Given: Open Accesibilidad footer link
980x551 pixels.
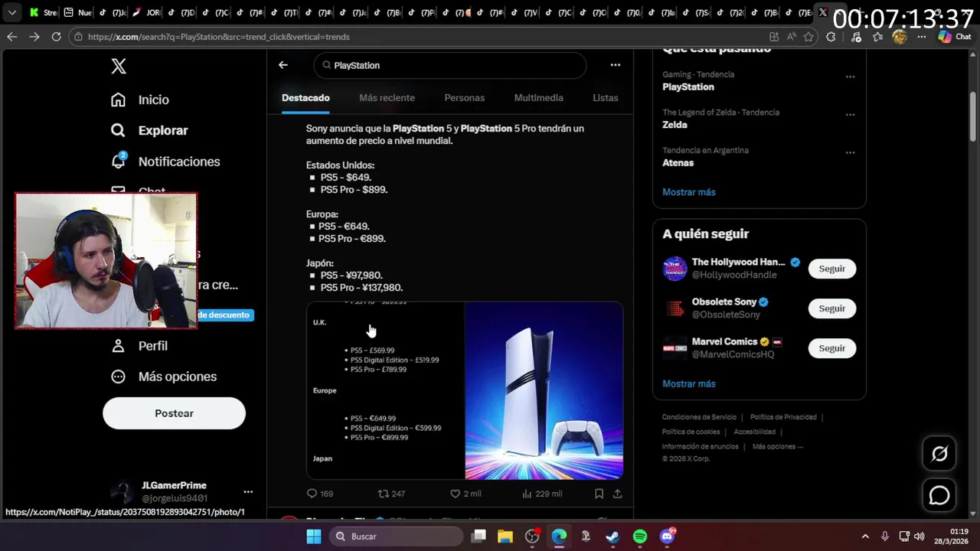Looking at the screenshot, I should coord(754,432).
